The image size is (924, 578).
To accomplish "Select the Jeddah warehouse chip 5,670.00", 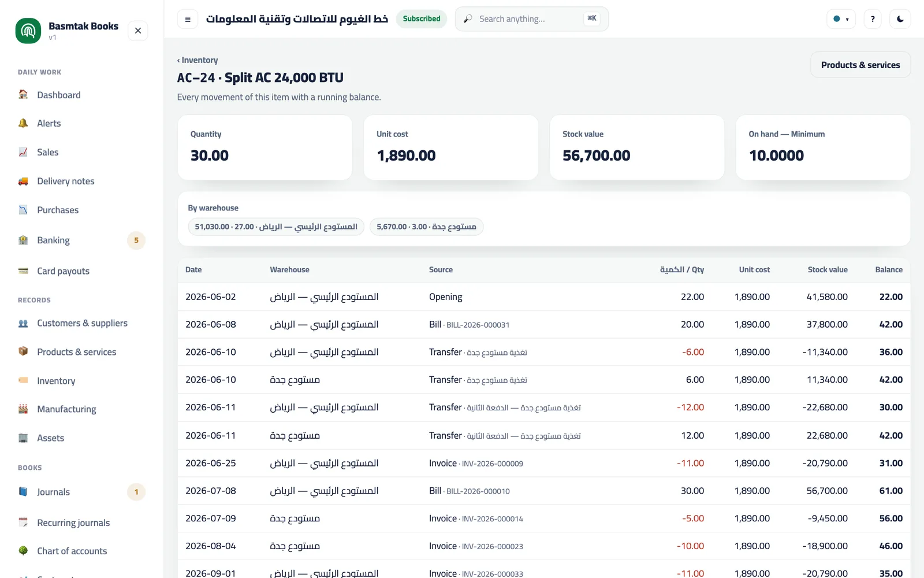I will point(426,227).
